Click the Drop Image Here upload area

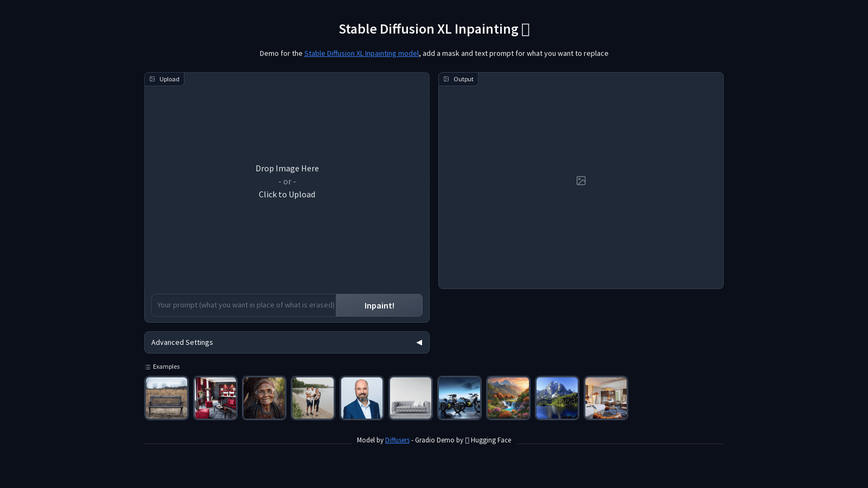pyautogui.click(x=287, y=182)
